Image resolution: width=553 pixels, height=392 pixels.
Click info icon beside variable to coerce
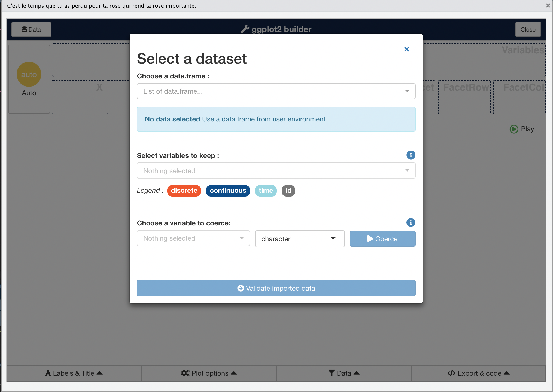411,222
